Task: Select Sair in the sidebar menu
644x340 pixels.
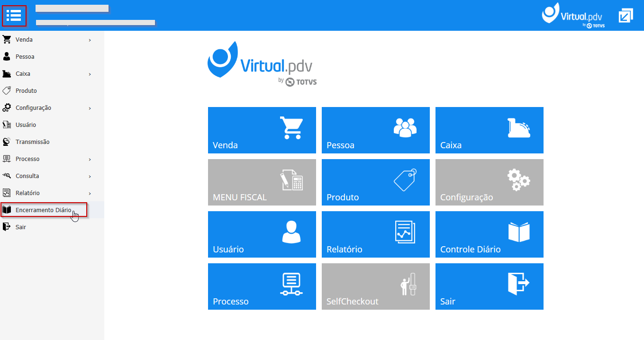Action: pos(52,227)
